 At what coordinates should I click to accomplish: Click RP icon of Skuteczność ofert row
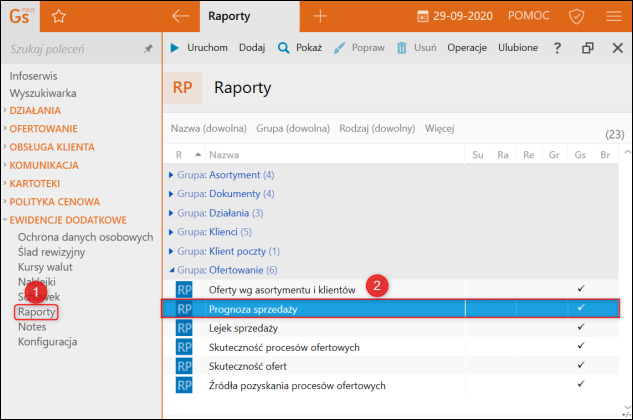click(184, 366)
